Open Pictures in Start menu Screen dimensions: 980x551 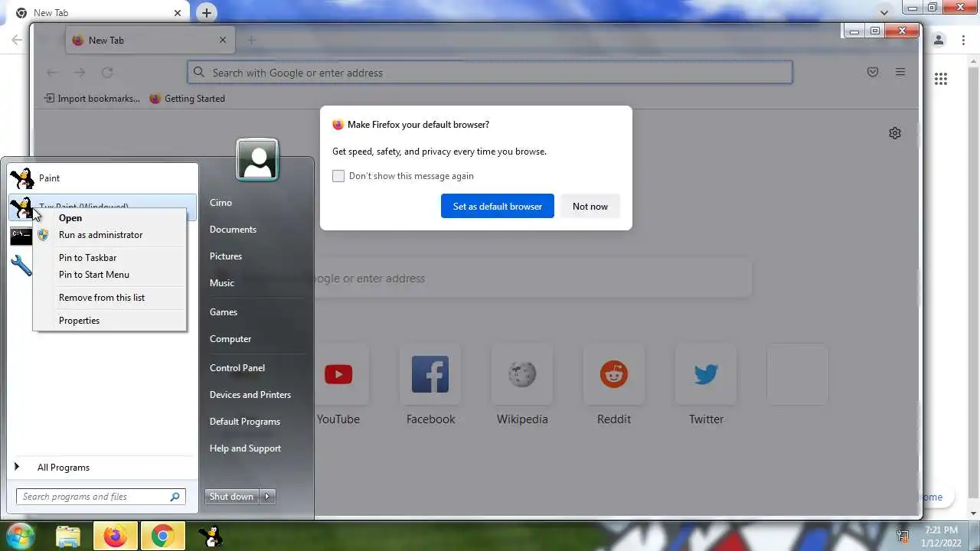click(x=226, y=256)
